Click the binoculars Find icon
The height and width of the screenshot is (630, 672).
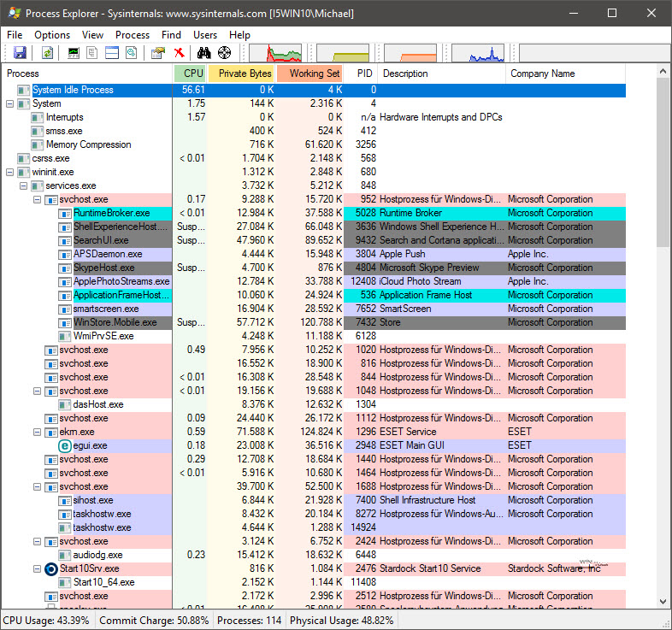coord(205,53)
